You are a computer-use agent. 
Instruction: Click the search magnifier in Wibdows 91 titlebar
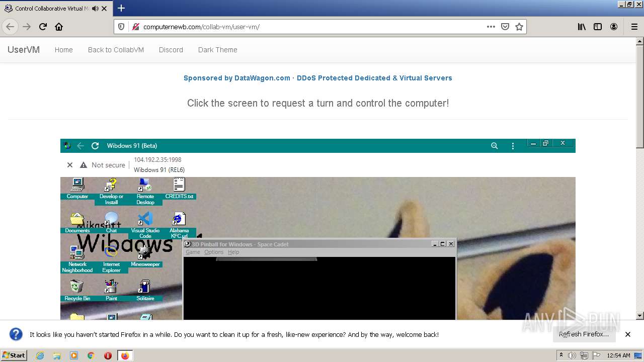(494, 146)
